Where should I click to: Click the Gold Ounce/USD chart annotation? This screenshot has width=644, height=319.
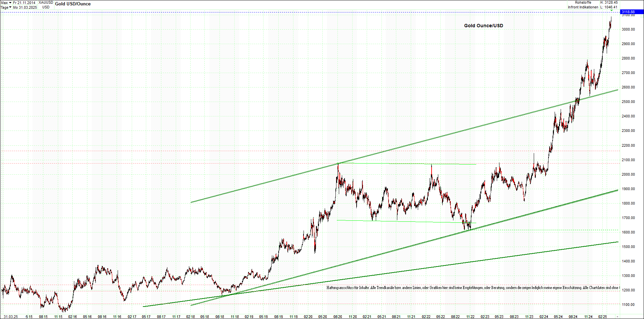pyautogui.click(x=484, y=26)
